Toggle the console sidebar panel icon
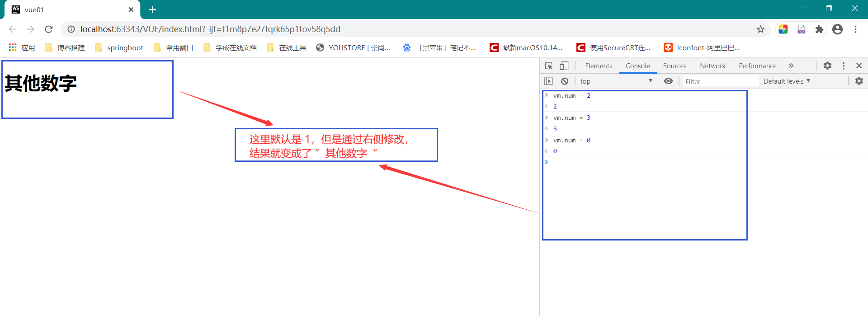The height and width of the screenshot is (316, 868). click(548, 81)
